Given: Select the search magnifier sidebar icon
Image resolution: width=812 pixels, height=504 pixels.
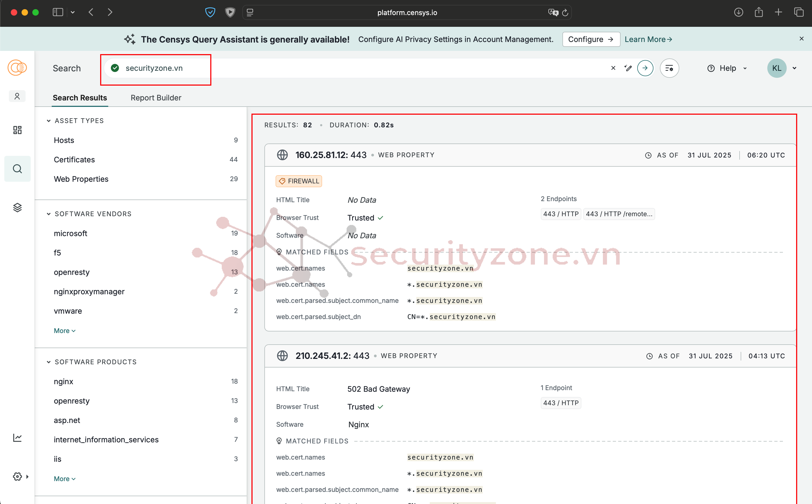Looking at the screenshot, I should (x=17, y=169).
